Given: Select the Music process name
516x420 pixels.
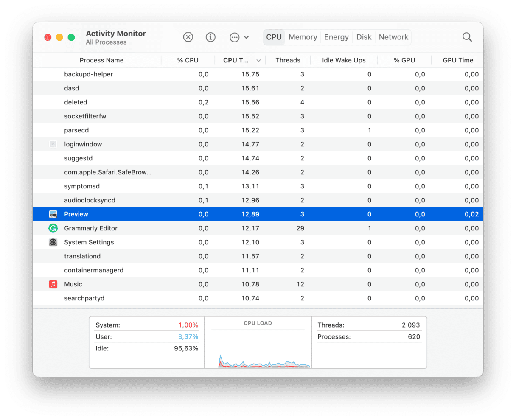Looking at the screenshot, I should click(x=73, y=284).
